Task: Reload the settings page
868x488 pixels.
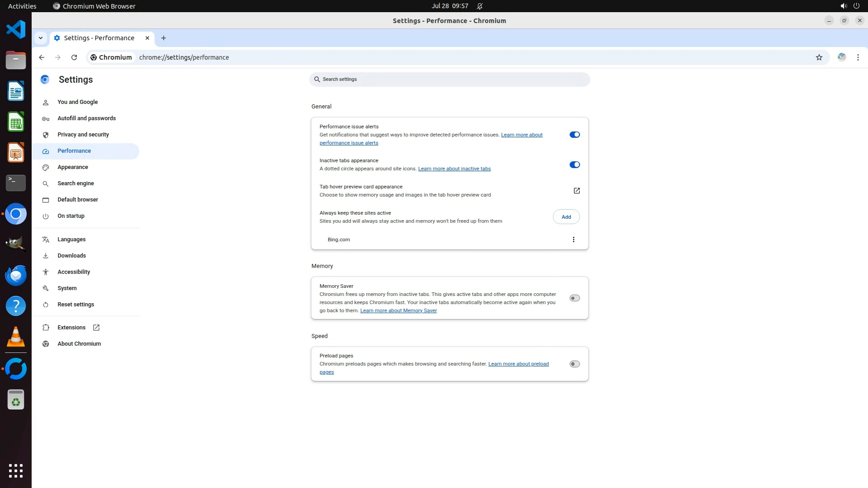Action: pos(74,57)
